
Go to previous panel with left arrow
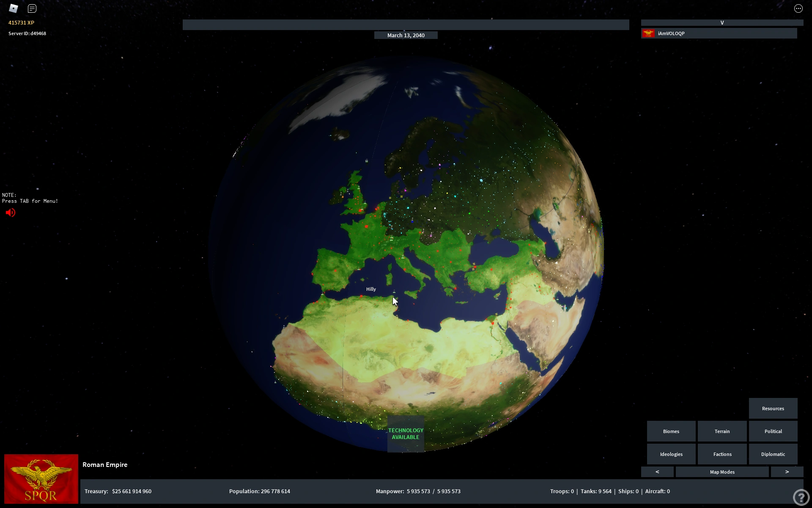click(x=657, y=472)
